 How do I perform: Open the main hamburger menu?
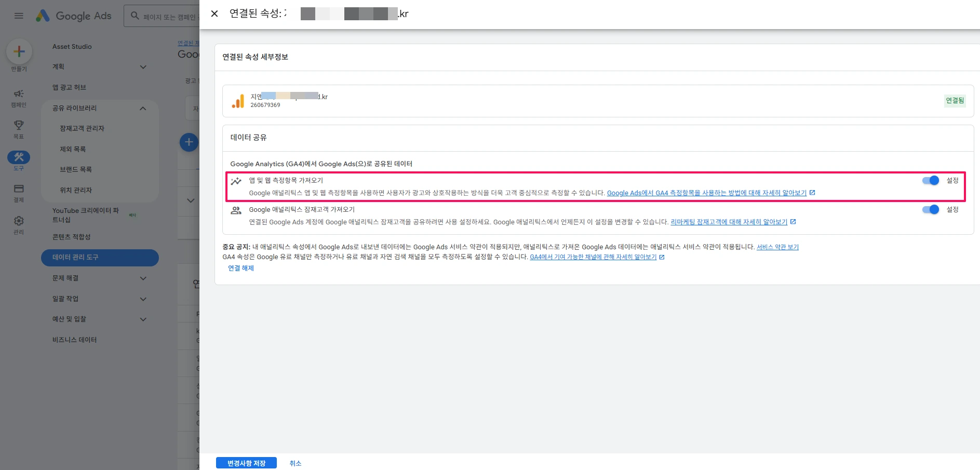[19, 16]
